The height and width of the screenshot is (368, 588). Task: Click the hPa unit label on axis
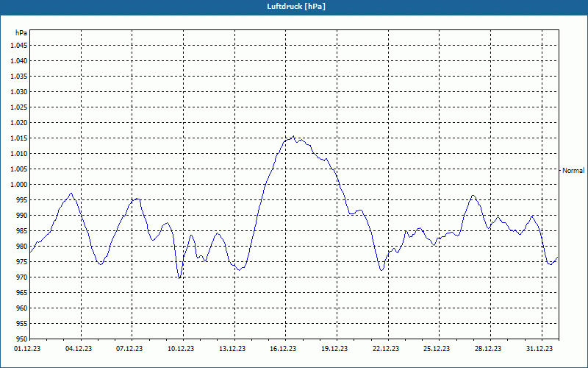21,32
